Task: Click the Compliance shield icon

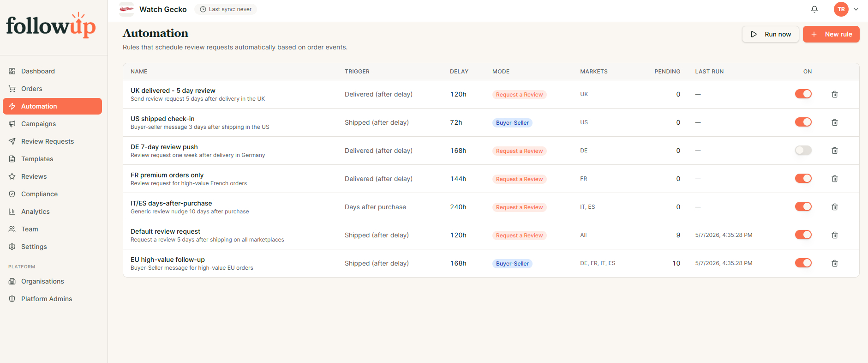Action: pyautogui.click(x=12, y=194)
